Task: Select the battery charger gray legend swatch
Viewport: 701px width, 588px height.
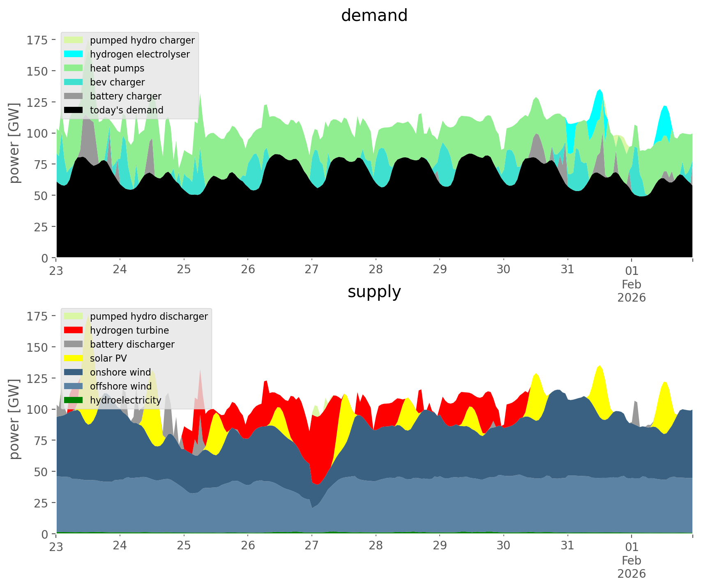Action: [73, 96]
